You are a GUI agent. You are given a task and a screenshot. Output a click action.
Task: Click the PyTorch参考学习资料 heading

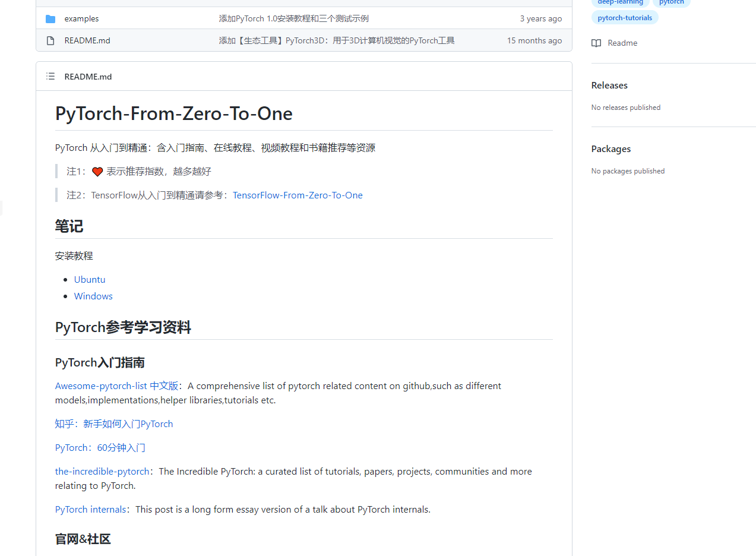click(123, 327)
